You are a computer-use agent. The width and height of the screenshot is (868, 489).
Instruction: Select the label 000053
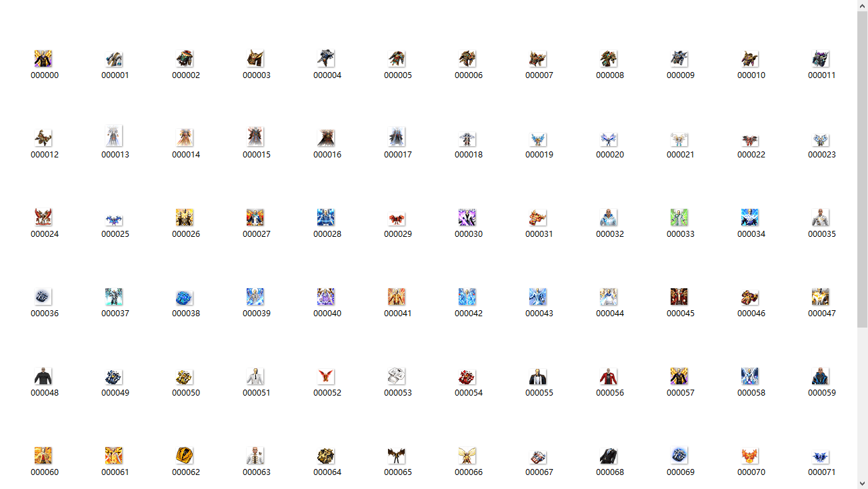pos(398,393)
